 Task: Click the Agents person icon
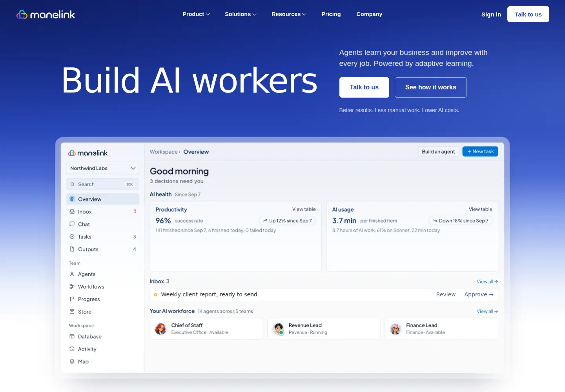pos(72,274)
